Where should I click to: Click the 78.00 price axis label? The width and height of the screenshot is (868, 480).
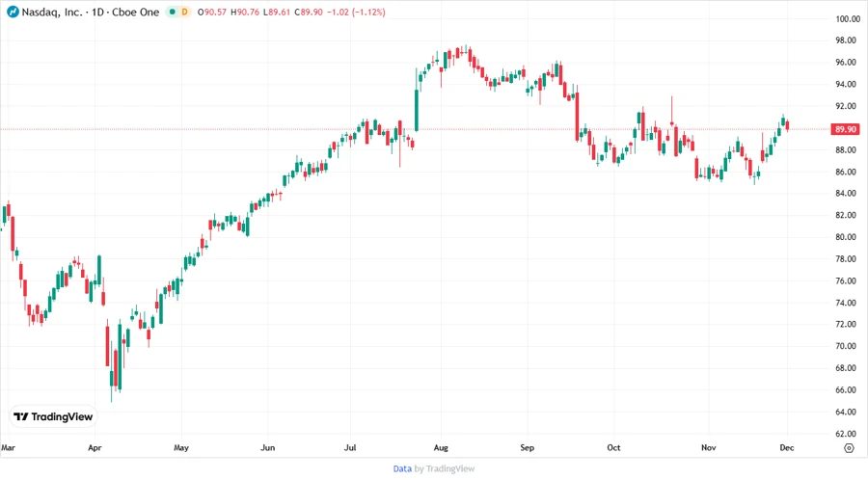point(846,259)
